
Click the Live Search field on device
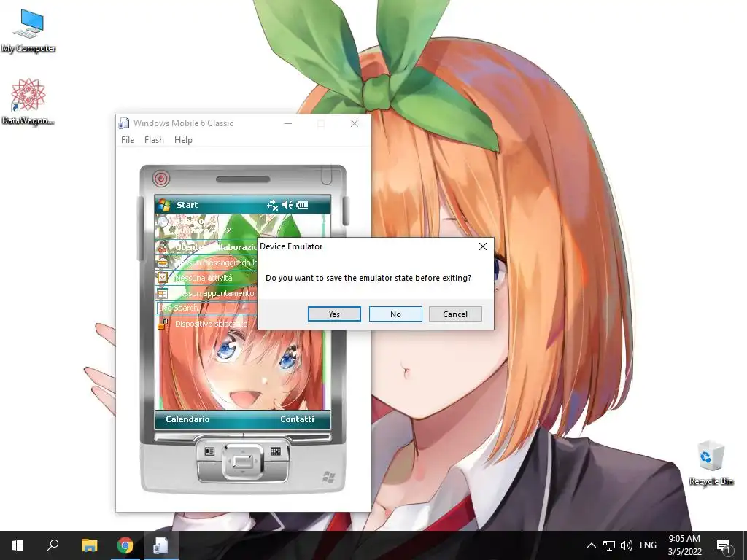pos(206,308)
